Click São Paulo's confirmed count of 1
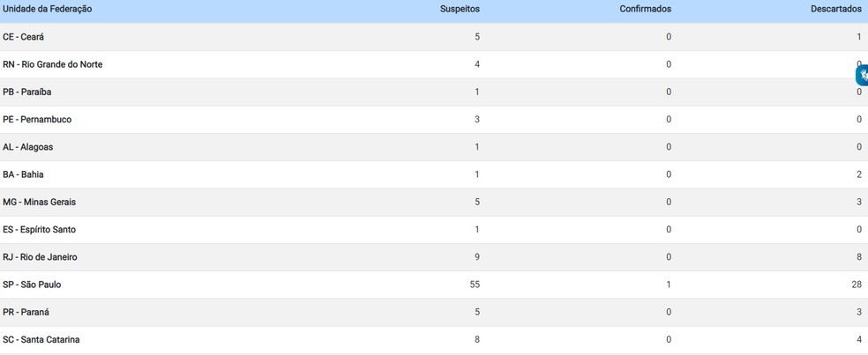The width and height of the screenshot is (868, 355). pyautogui.click(x=669, y=285)
